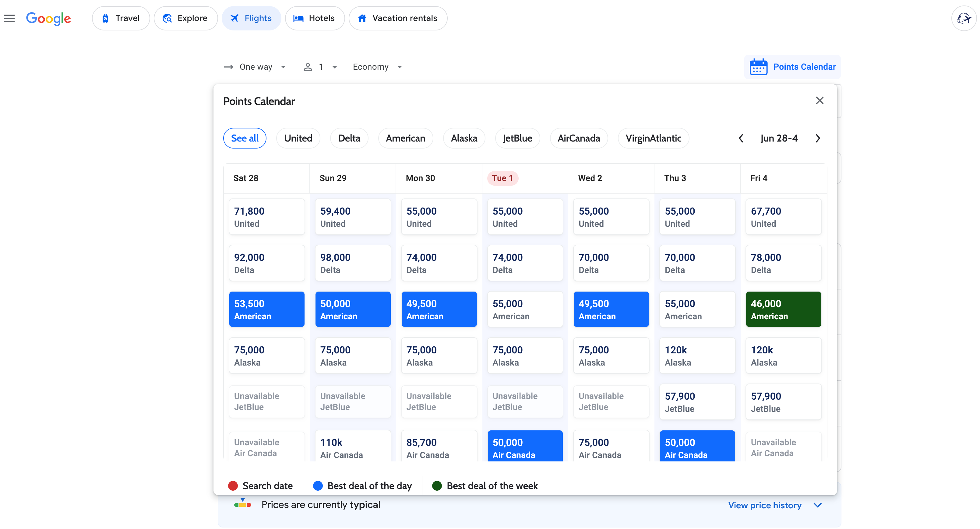Click the 46,000 American best weekly deal
The width and height of the screenshot is (980, 529).
point(783,309)
